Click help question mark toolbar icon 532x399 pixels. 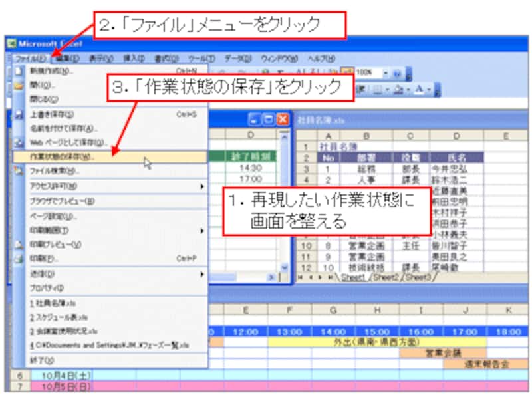(397, 73)
